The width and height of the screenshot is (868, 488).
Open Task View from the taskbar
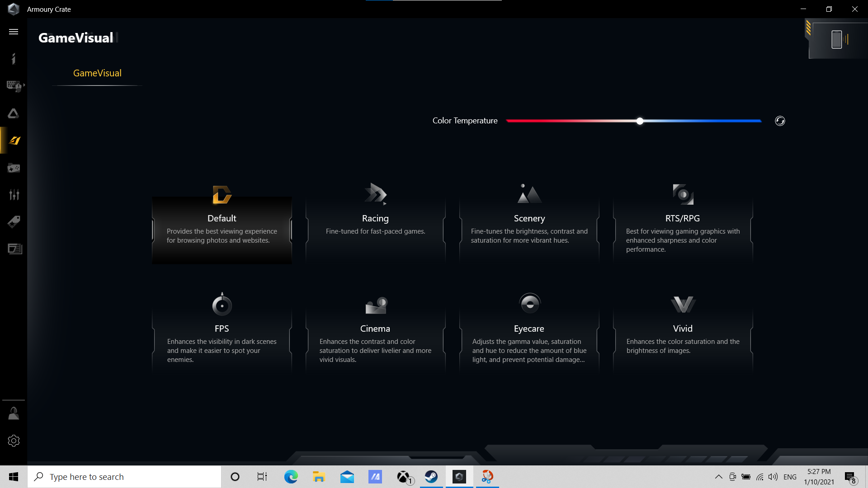[x=262, y=477]
